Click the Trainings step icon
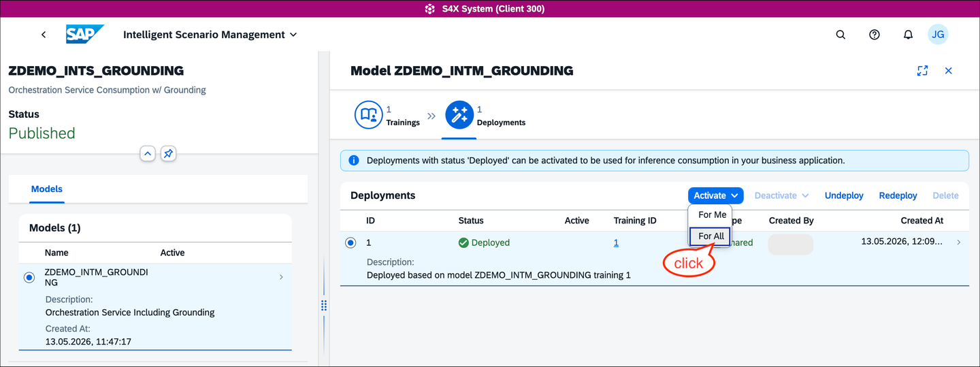The image size is (980, 367). pyautogui.click(x=368, y=115)
